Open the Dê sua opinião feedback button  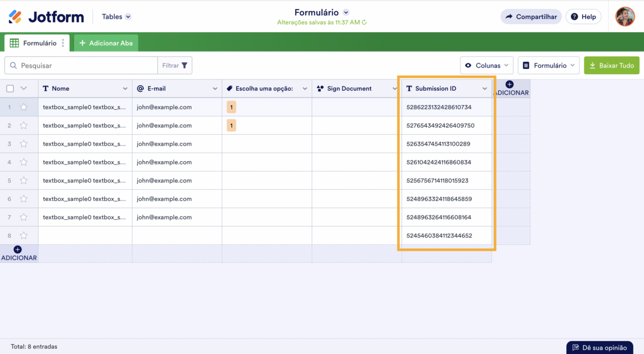click(x=599, y=347)
